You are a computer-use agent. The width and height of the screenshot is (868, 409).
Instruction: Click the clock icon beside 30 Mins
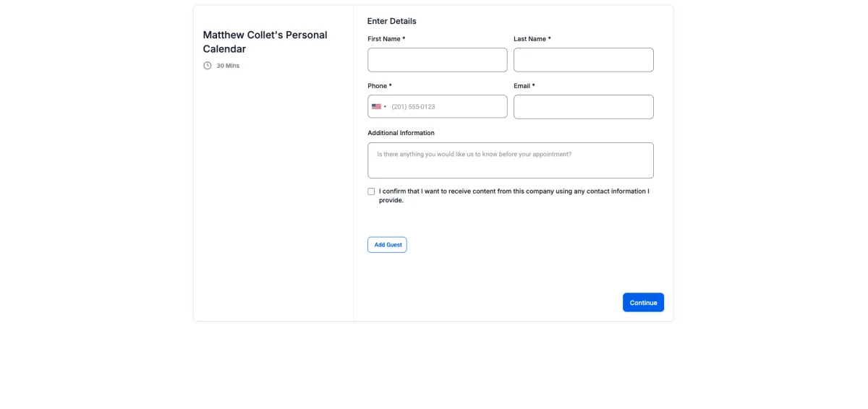coord(208,66)
